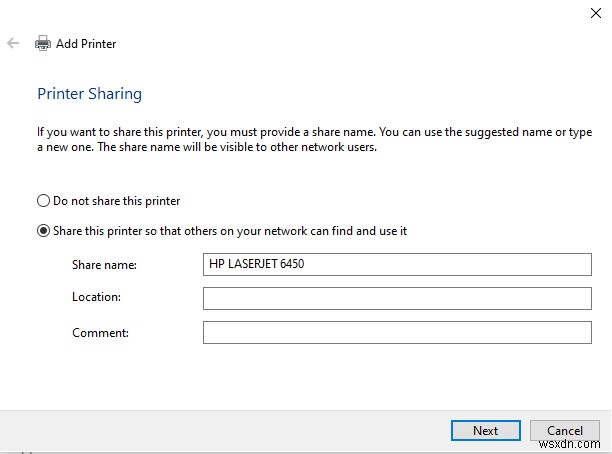Select the Do not share this printer radio button

[x=43, y=201]
